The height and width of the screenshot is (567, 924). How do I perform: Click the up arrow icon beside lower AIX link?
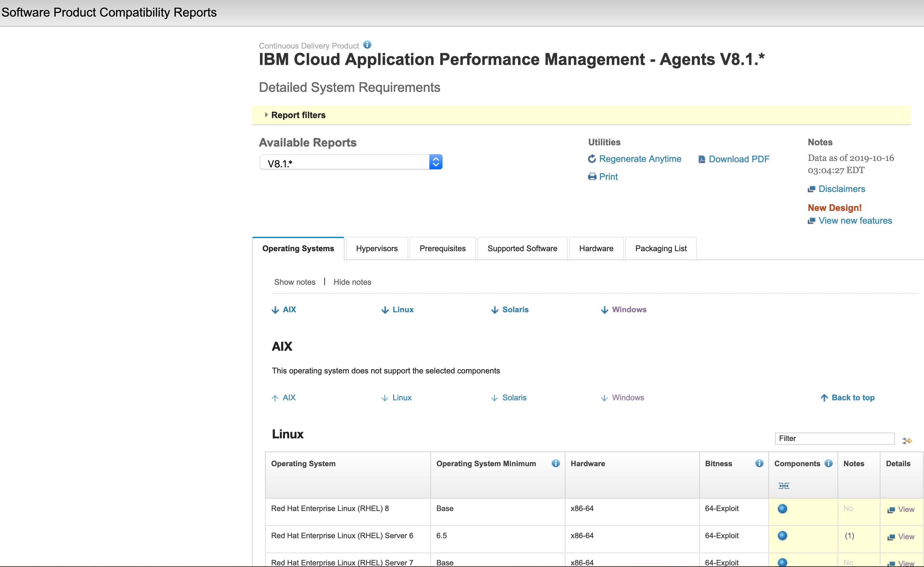[275, 398]
